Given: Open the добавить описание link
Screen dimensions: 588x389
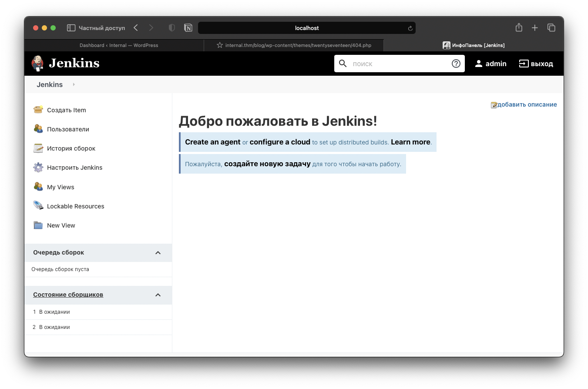Looking at the screenshot, I should point(527,104).
